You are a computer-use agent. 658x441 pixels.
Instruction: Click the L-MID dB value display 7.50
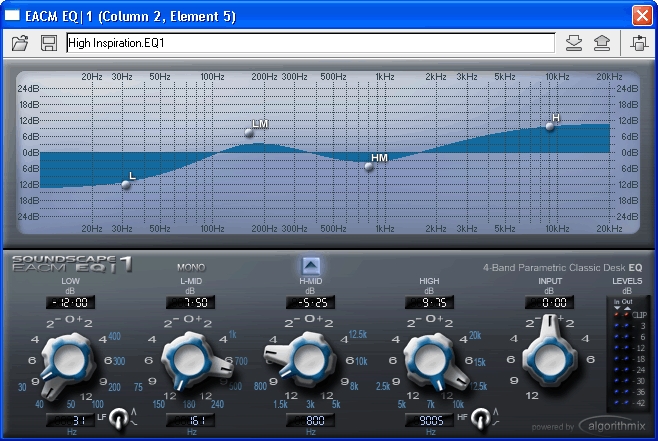click(x=191, y=303)
